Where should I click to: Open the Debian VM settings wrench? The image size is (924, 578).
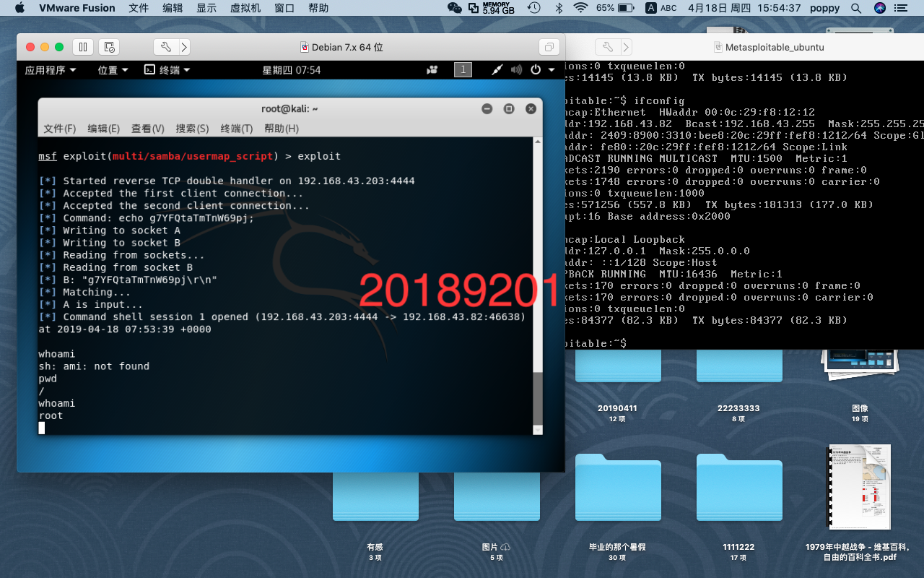(165, 47)
